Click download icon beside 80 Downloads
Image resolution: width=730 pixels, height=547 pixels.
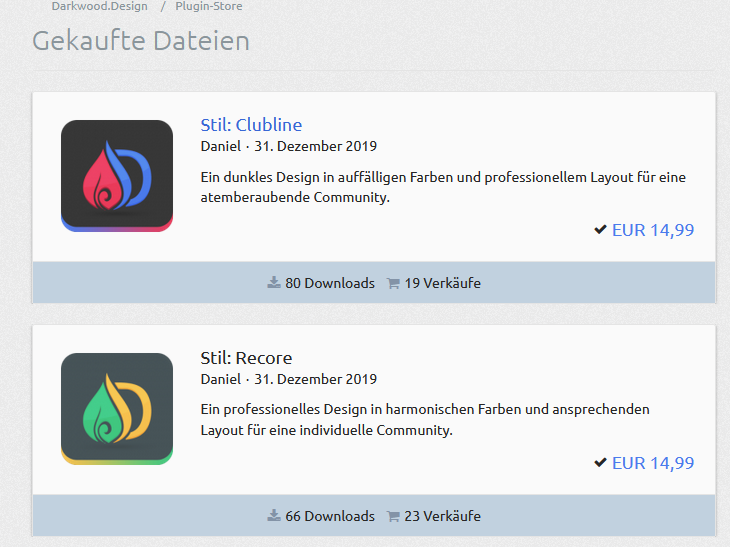click(274, 283)
